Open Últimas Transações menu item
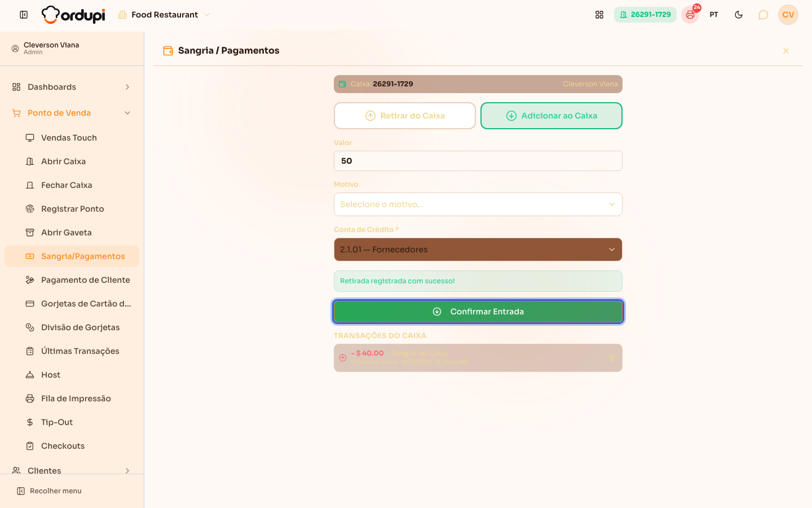The width and height of the screenshot is (812, 508). (x=72, y=351)
